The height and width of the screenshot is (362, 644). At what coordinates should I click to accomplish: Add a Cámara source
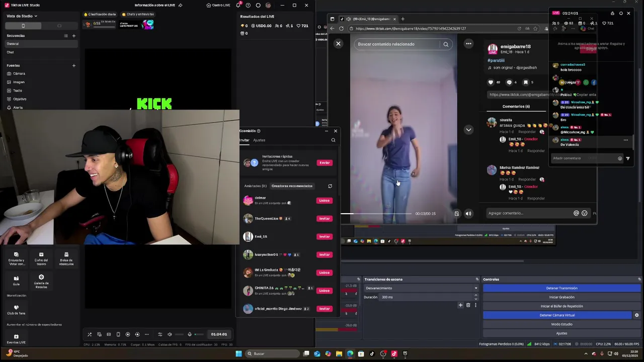pos(16,73)
